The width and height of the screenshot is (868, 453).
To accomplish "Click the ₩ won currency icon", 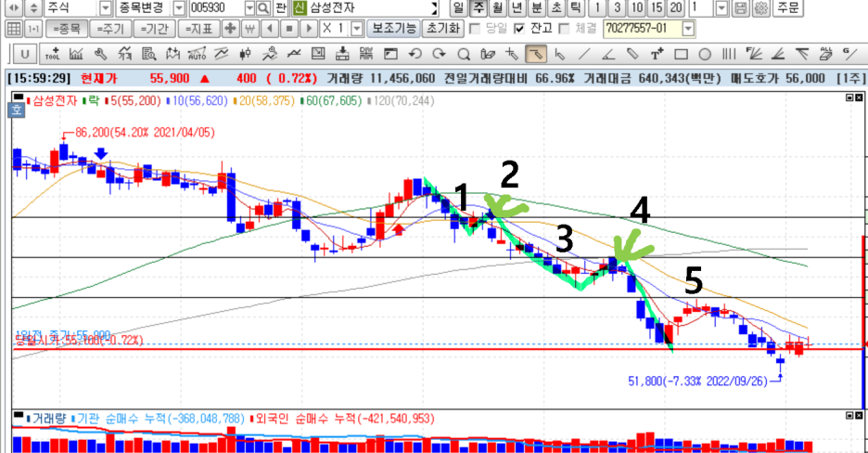I will (x=249, y=28).
